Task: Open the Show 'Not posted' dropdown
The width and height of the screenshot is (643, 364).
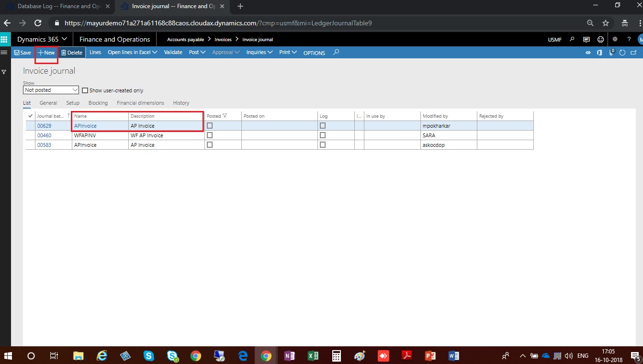Action: pyautogui.click(x=51, y=90)
